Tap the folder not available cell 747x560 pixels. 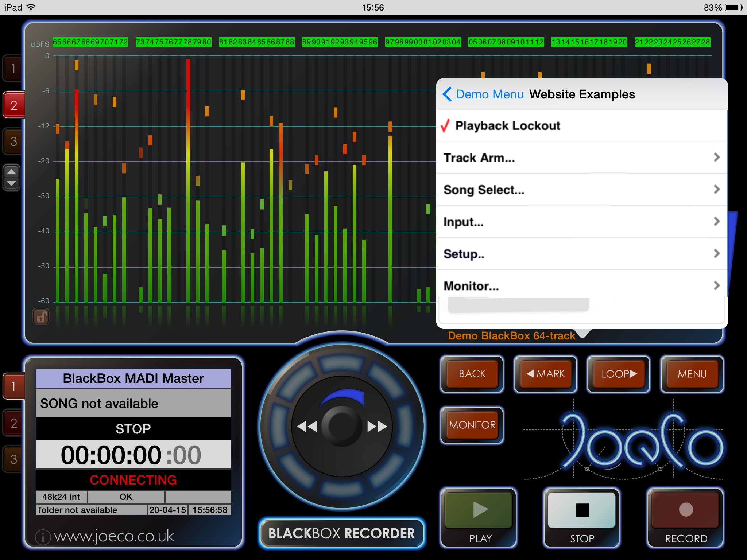tap(91, 510)
